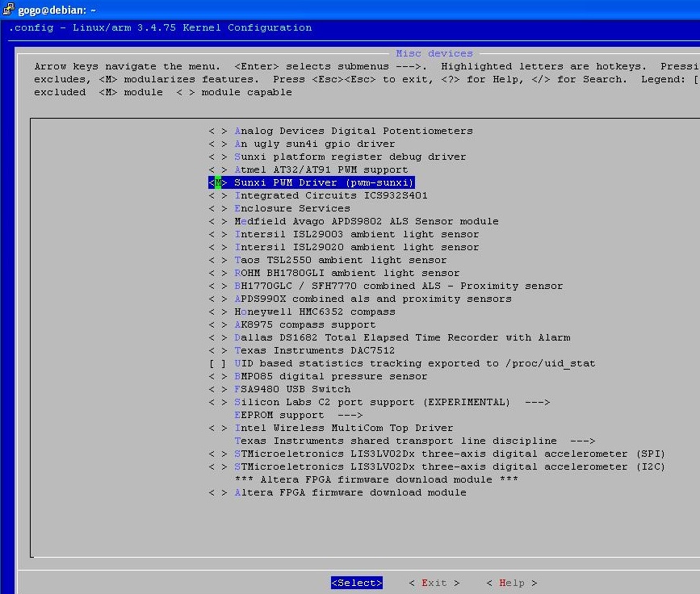This screenshot has width=700, height=594.
Task: Click the *** Altera FPGA firmware download module *** comment line
Action: point(376,479)
